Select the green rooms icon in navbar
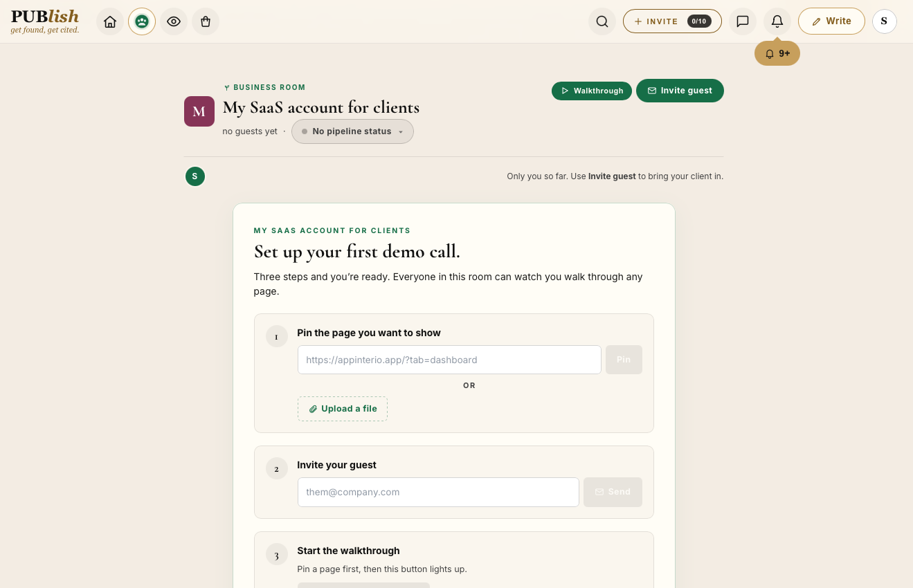This screenshot has height=588, width=913. (142, 21)
